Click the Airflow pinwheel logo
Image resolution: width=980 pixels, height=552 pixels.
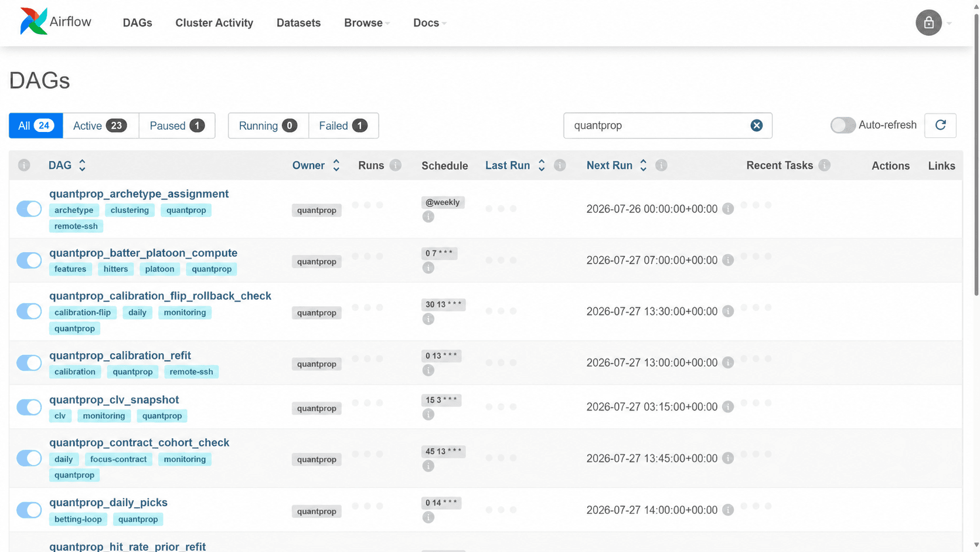tap(33, 22)
